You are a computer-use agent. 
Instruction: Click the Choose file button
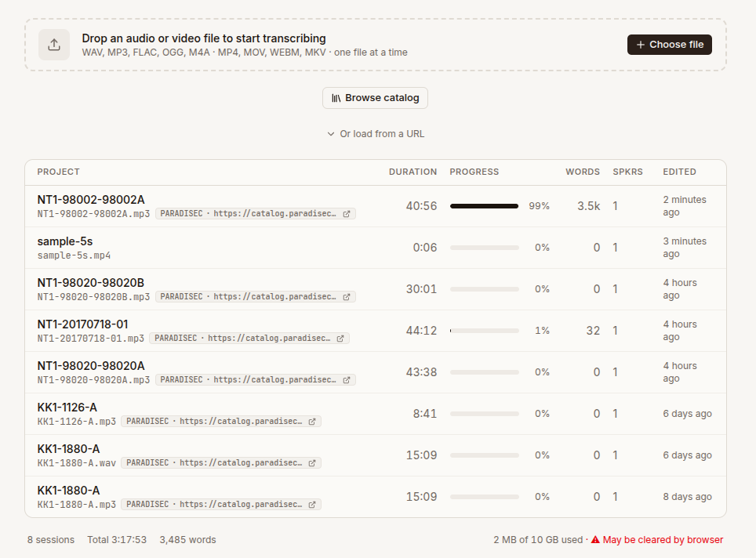pos(669,45)
